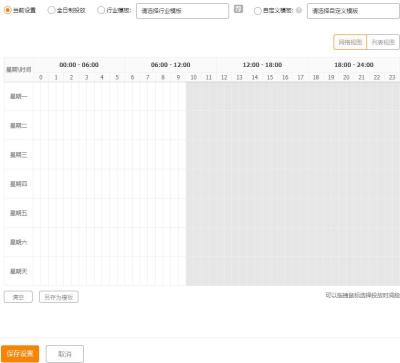Click the 另存为模板 button
The height and width of the screenshot is (363, 400).
tap(59, 297)
